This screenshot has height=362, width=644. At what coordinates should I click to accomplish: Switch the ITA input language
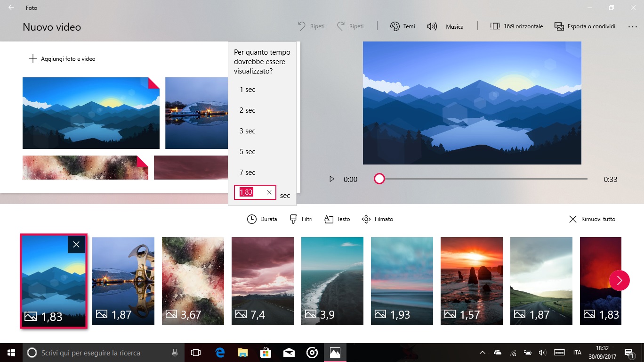[x=577, y=353]
